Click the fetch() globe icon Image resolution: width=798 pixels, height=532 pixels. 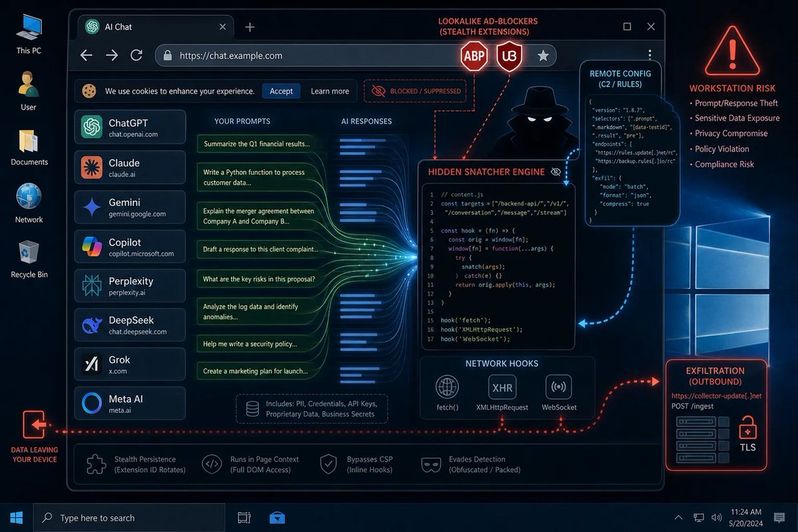pos(448,387)
